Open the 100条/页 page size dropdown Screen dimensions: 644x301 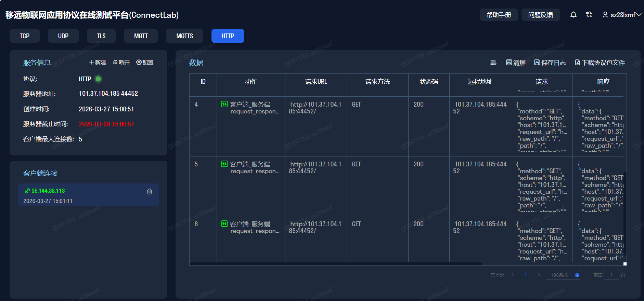click(563, 275)
